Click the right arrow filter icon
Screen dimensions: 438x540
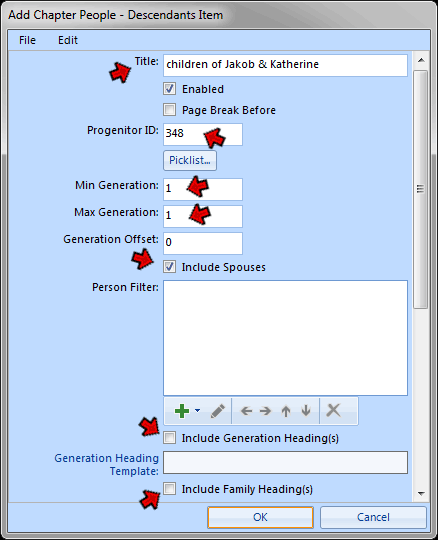265,411
